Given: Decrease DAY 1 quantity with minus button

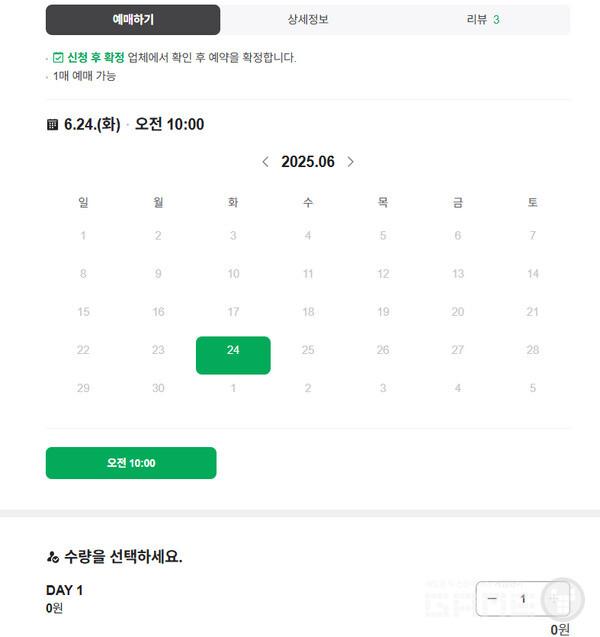Looking at the screenshot, I should click(x=492, y=598).
